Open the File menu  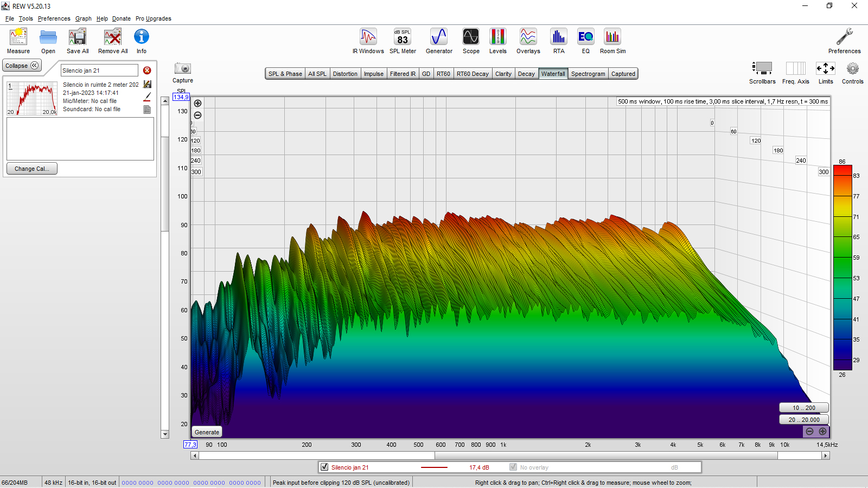pos(10,18)
